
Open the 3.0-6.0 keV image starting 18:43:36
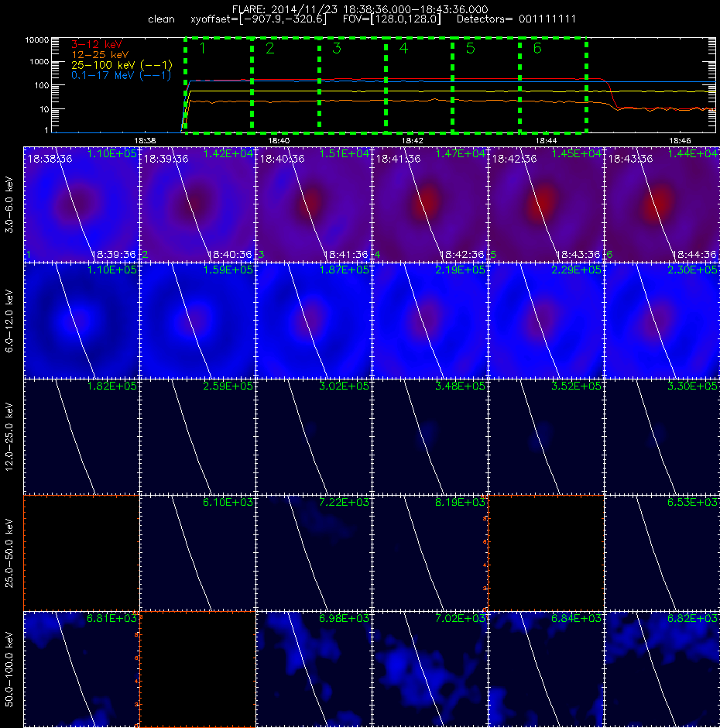pos(662,204)
